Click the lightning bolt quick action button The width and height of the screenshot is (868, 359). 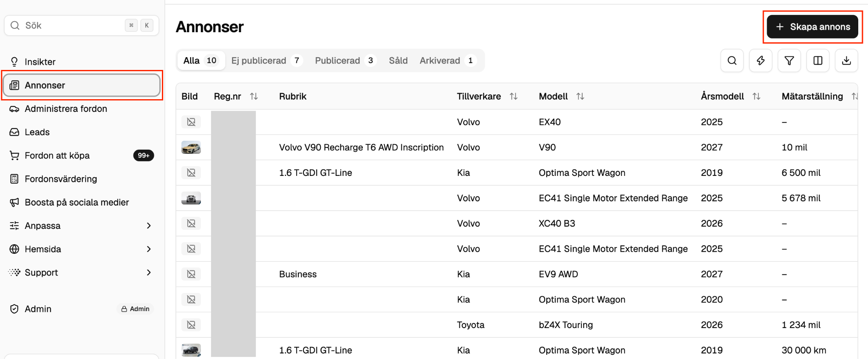761,61
